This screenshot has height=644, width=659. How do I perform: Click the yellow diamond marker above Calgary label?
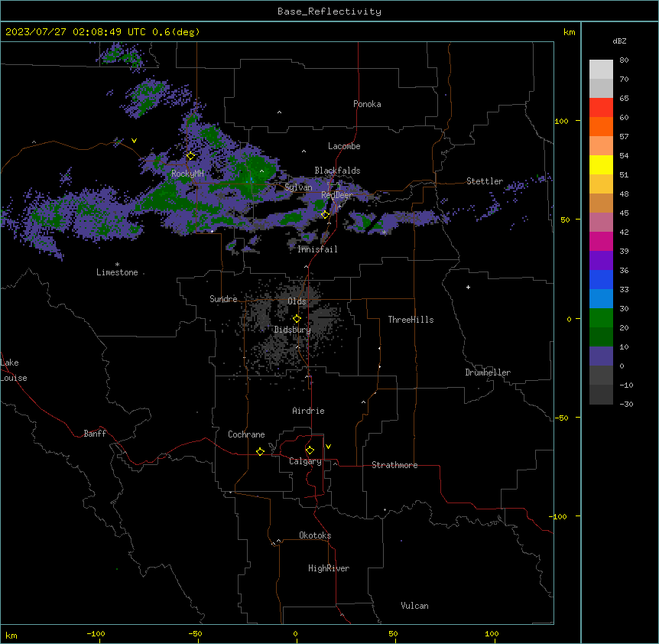[x=310, y=450]
